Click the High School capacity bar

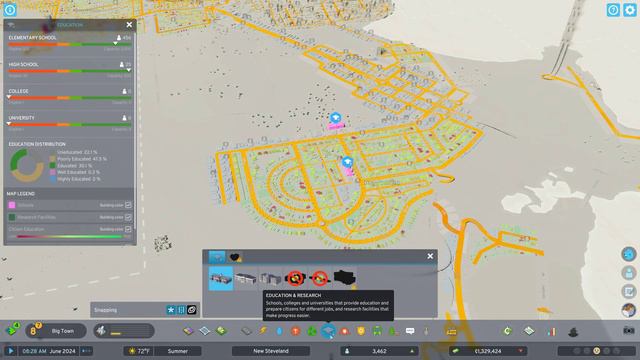pyautogui.click(x=70, y=71)
